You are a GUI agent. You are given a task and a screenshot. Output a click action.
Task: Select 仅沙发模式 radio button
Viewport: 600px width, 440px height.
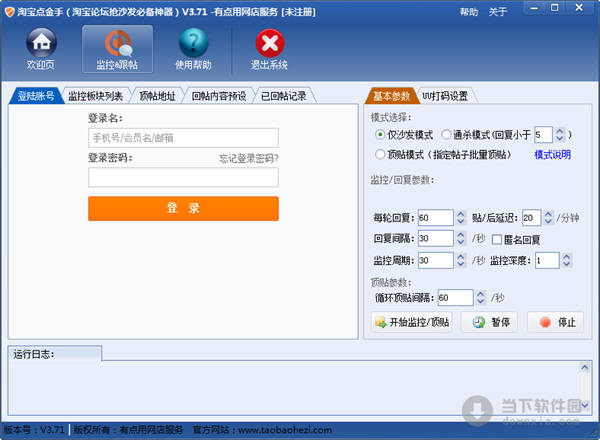(380, 135)
